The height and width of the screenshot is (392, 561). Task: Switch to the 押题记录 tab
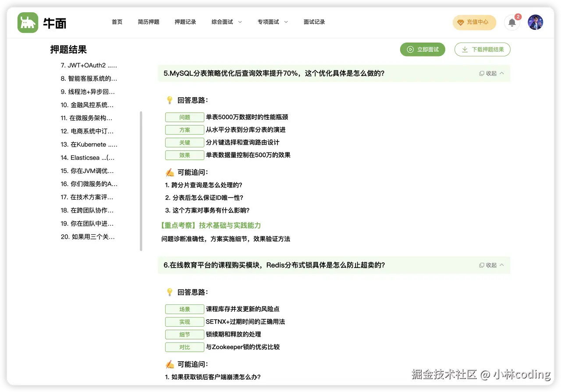click(185, 21)
